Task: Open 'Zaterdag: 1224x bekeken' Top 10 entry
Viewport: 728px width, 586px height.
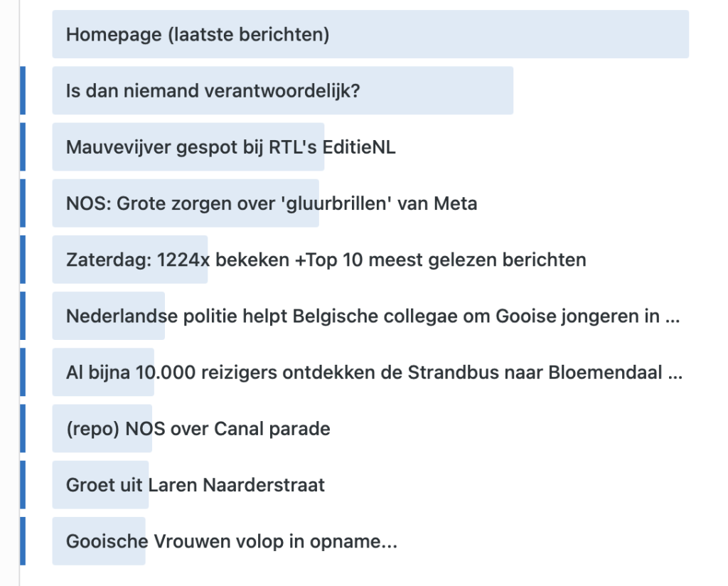Action: (x=326, y=260)
